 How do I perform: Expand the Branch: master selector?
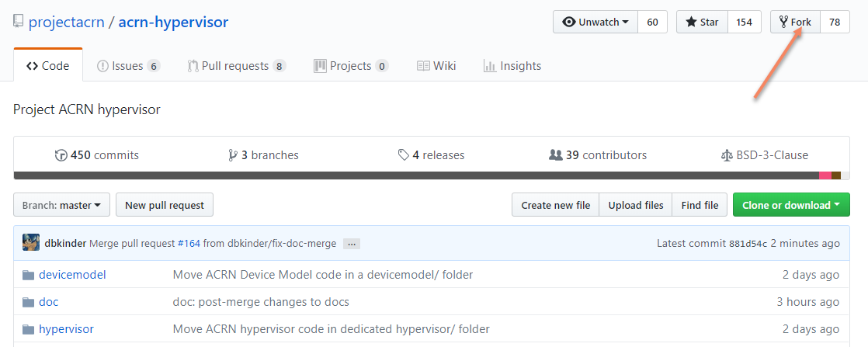(x=61, y=205)
